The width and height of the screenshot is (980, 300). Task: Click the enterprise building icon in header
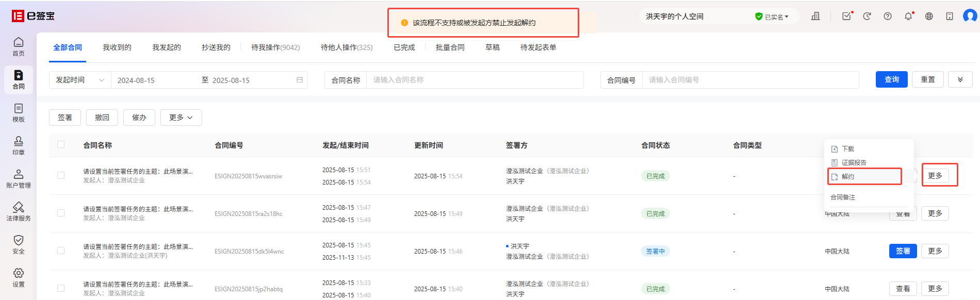[x=815, y=16]
